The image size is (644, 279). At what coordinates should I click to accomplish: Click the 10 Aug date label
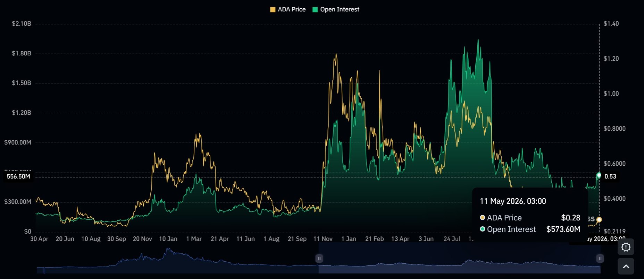pos(91,239)
